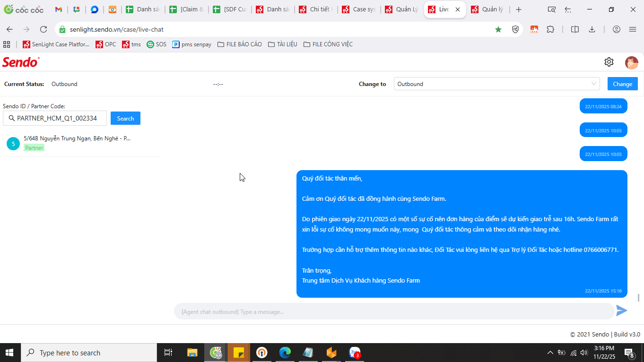Bookmark this page with the star icon

(x=498, y=29)
